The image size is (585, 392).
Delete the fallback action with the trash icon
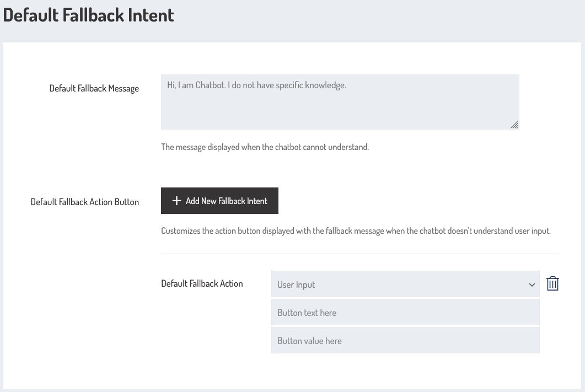click(x=552, y=284)
